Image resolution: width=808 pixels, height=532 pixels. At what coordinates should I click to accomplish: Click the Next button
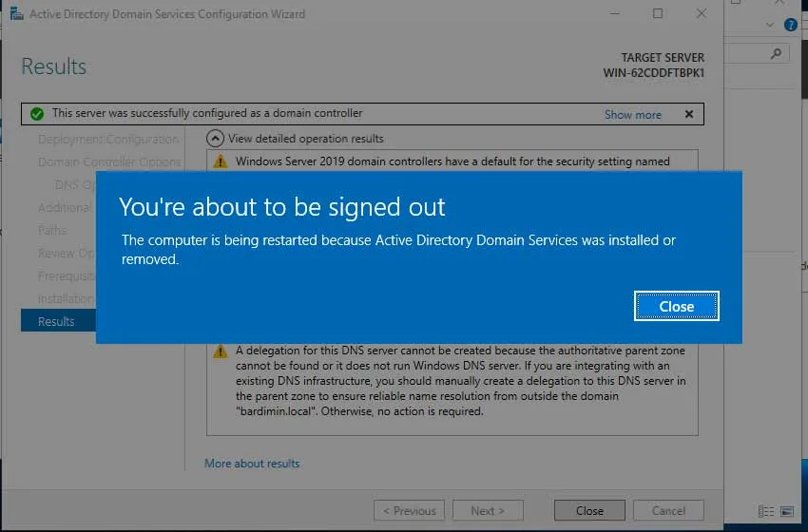[x=488, y=510]
